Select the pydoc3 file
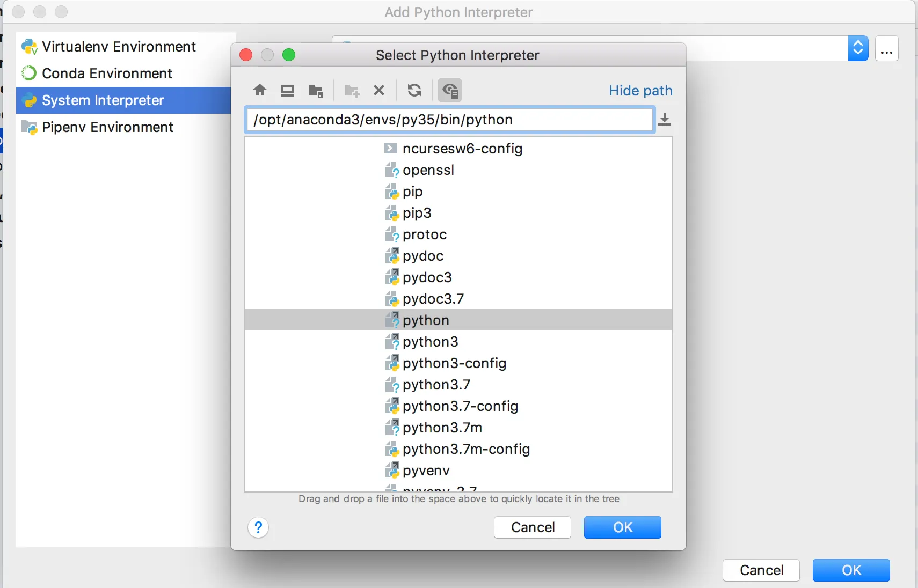918x588 pixels. (458, 277)
